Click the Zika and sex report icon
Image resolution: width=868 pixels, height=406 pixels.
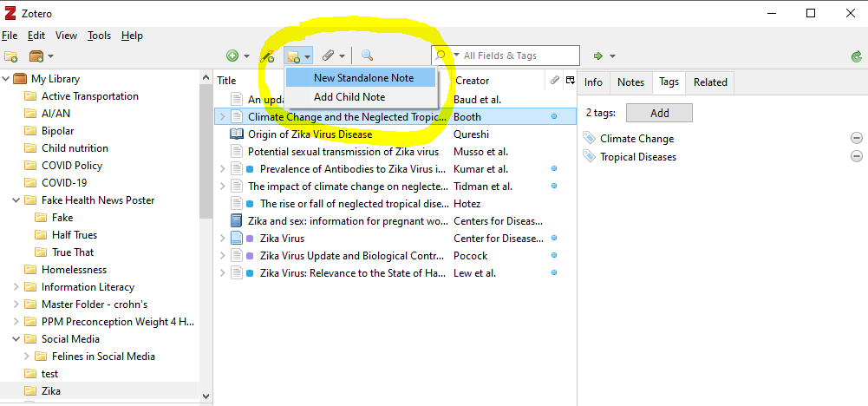(237, 221)
